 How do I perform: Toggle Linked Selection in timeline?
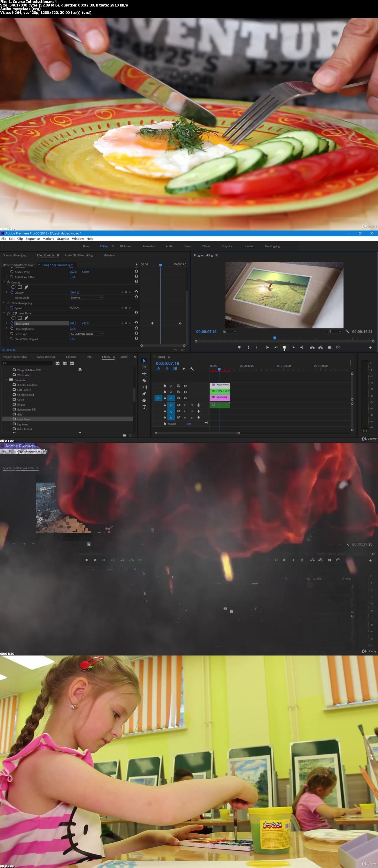175,369
